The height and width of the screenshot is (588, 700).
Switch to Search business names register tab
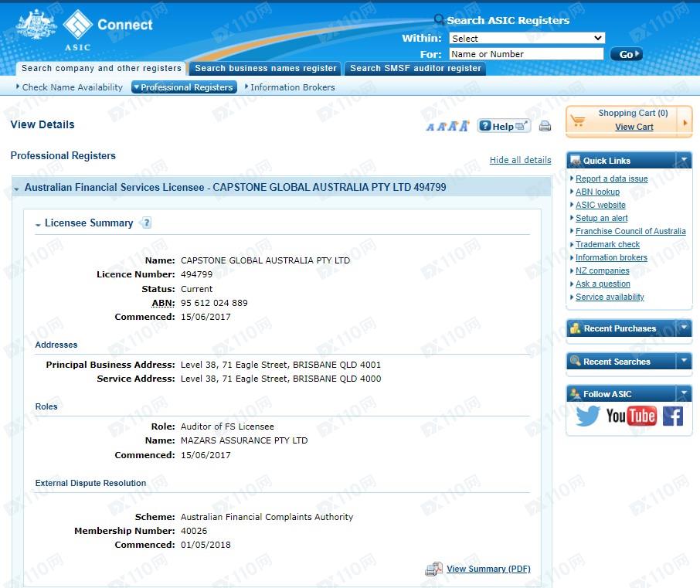[x=266, y=68]
